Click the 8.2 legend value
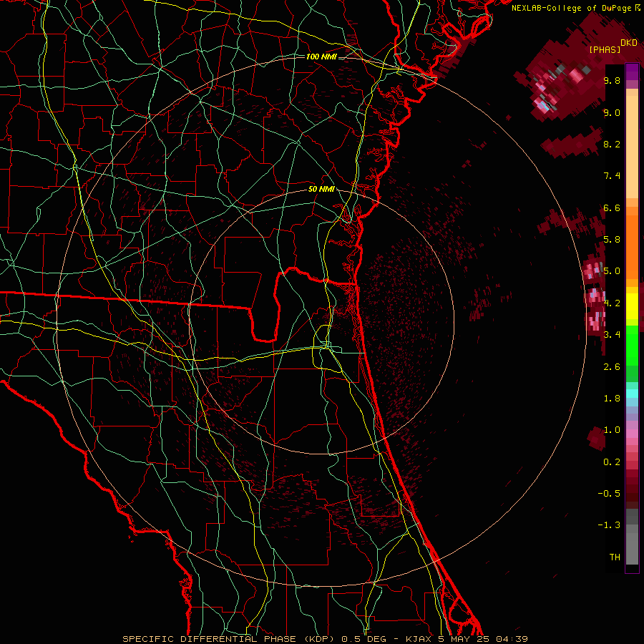Viewport: 644px width, 644px height. (x=612, y=144)
